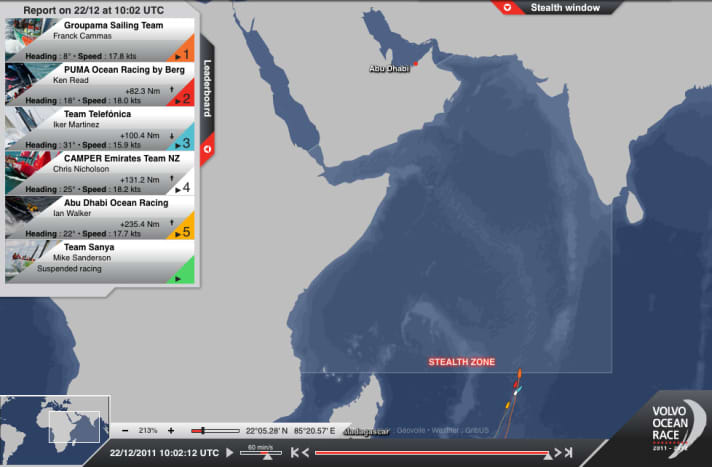Click the orange Groupama boat on map
Image resolution: width=712 pixels, height=467 pixels.
pos(519,373)
